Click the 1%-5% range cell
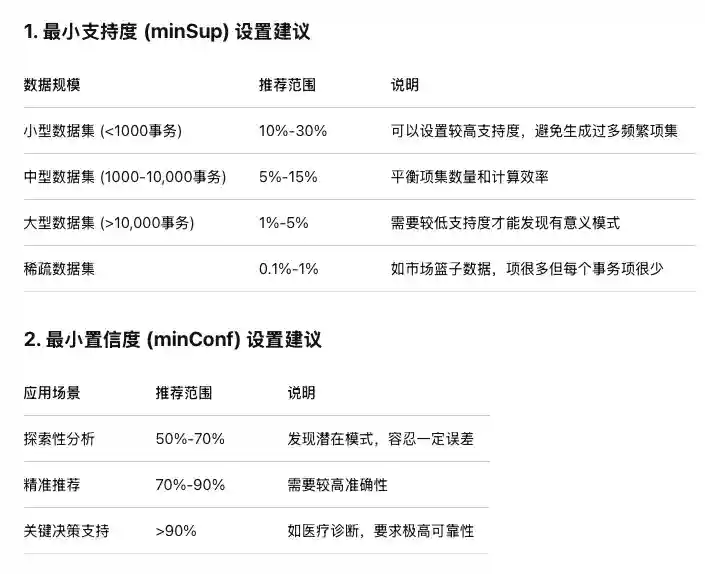Screen dimensions: 705x574 coord(284,223)
